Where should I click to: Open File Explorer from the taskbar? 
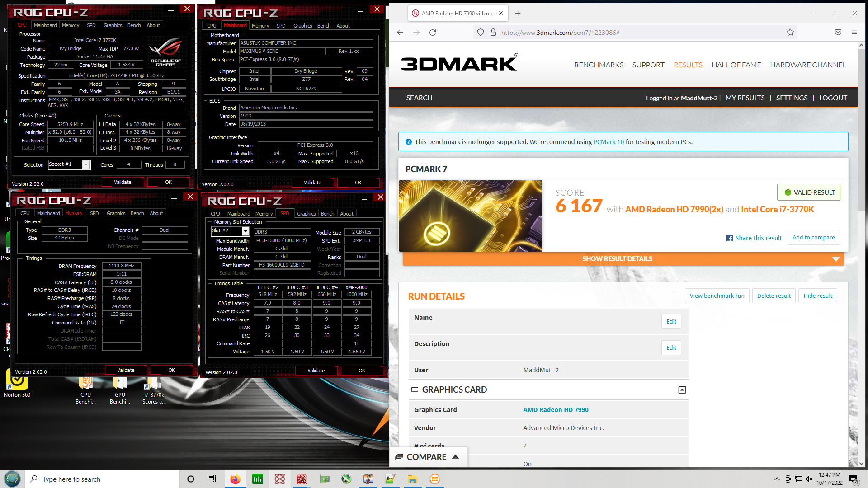pos(412,479)
